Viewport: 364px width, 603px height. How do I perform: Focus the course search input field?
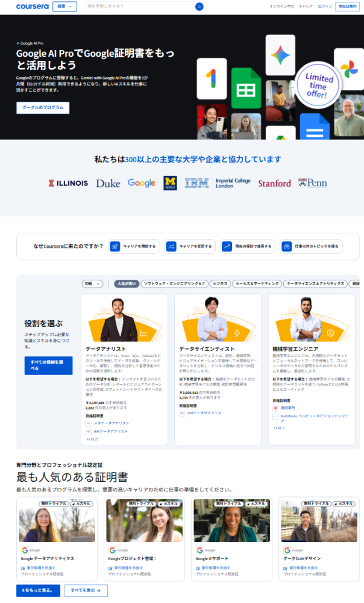(139, 7)
